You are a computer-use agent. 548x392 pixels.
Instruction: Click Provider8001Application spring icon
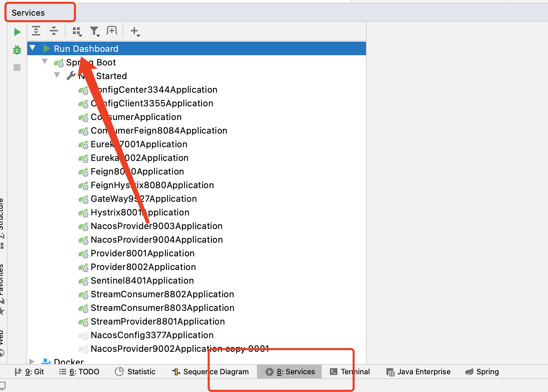pyautogui.click(x=83, y=254)
